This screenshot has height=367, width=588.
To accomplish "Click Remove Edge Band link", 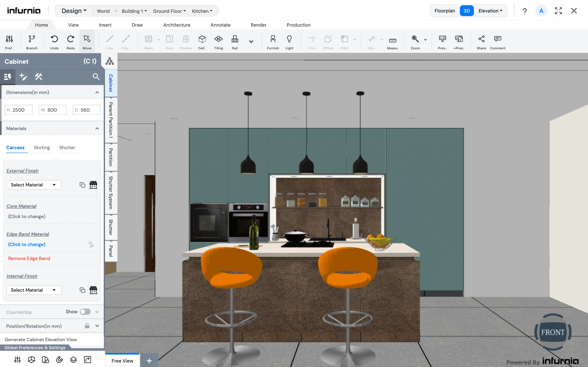I will [x=29, y=258].
